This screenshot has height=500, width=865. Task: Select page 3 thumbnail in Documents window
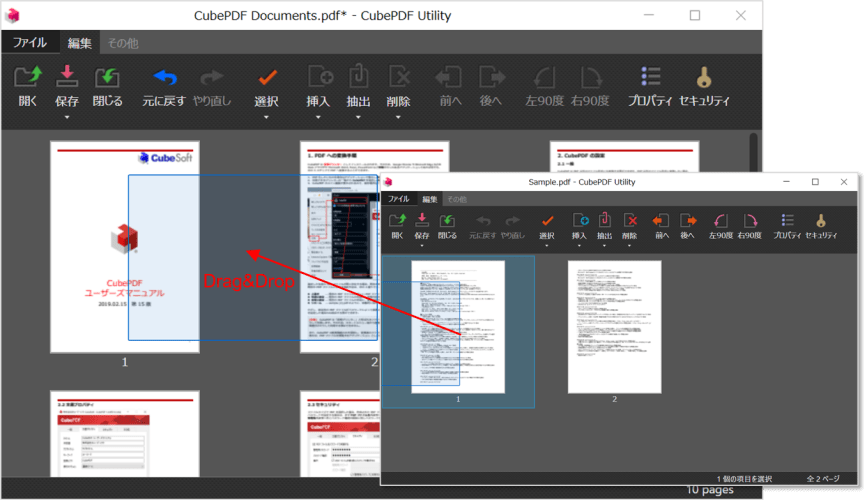point(624,156)
